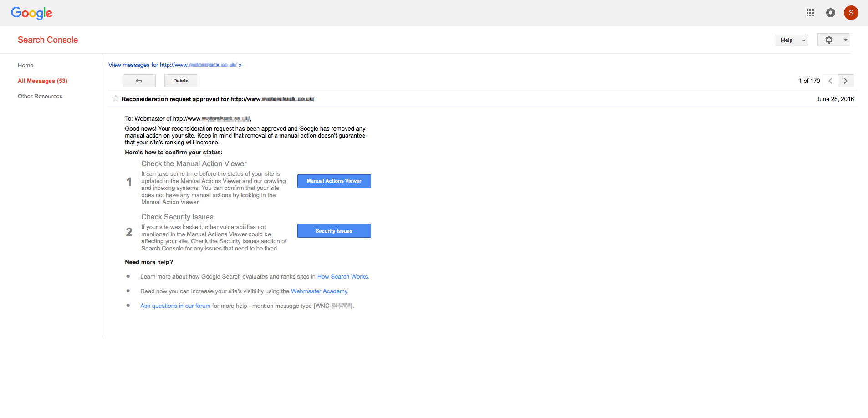Open the settings gear dropdown

tap(833, 40)
